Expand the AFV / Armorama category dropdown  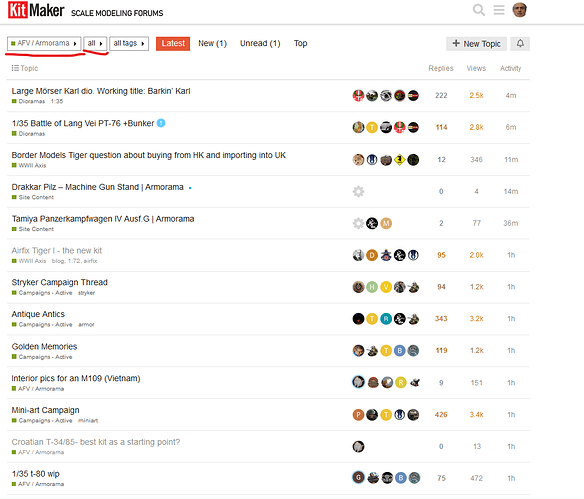[x=44, y=43]
